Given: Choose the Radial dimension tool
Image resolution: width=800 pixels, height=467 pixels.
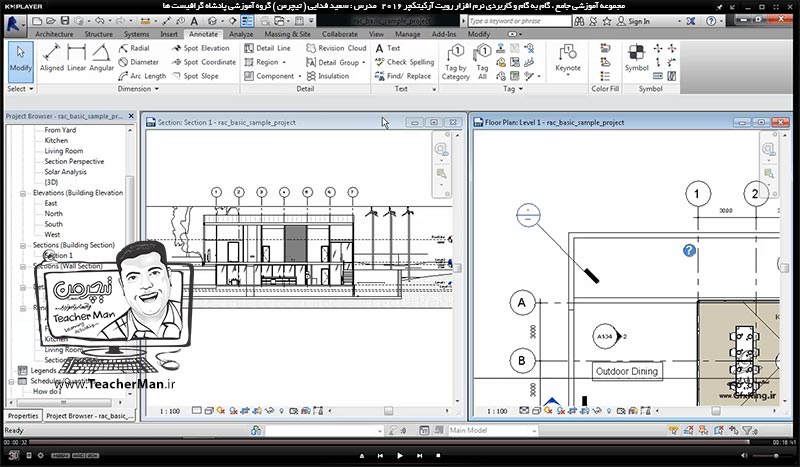Looking at the screenshot, I should [134, 48].
